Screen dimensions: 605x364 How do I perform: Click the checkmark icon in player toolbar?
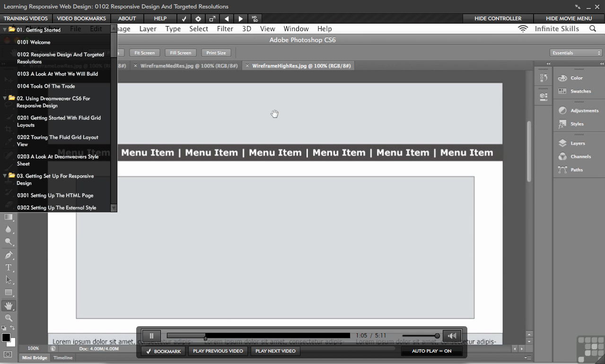pyautogui.click(x=184, y=18)
